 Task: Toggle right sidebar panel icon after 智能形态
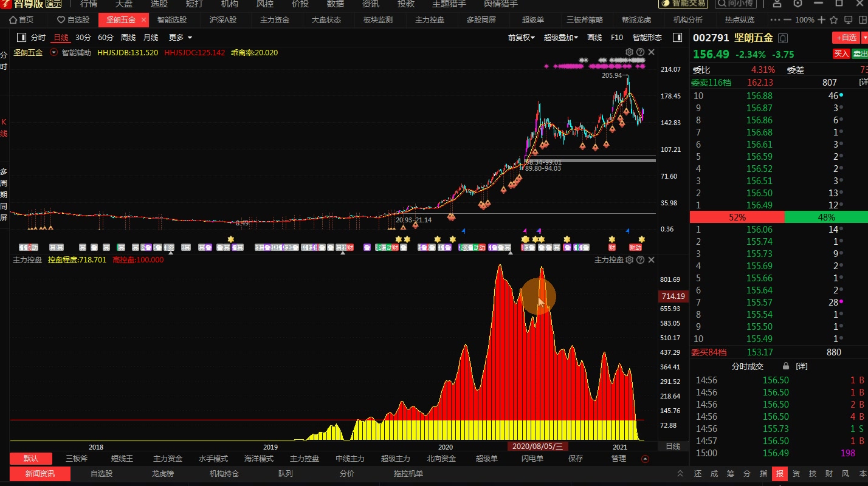677,38
